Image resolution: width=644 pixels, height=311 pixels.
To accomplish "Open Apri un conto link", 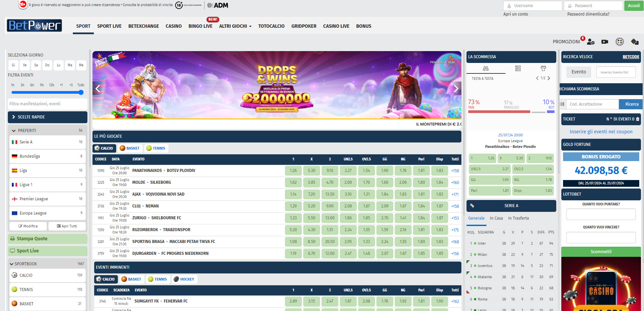I will coord(516,14).
